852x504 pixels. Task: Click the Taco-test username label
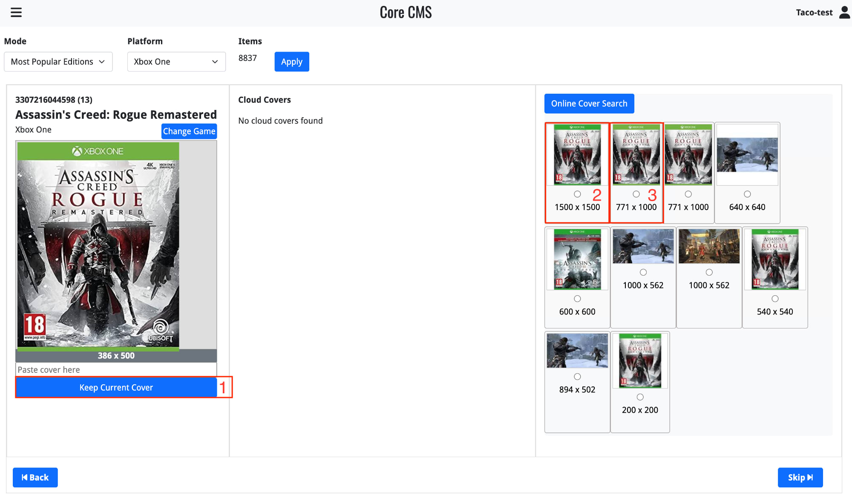[814, 12]
